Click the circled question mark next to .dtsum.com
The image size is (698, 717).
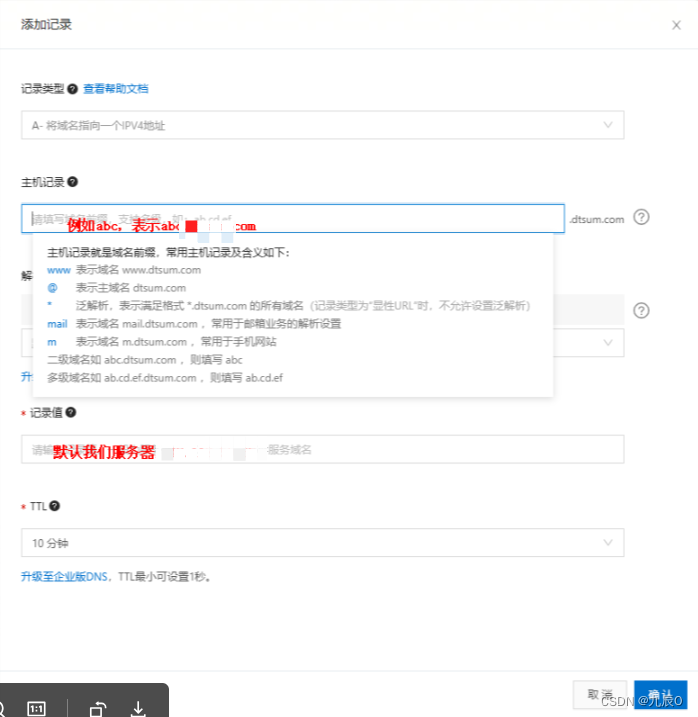coord(641,217)
